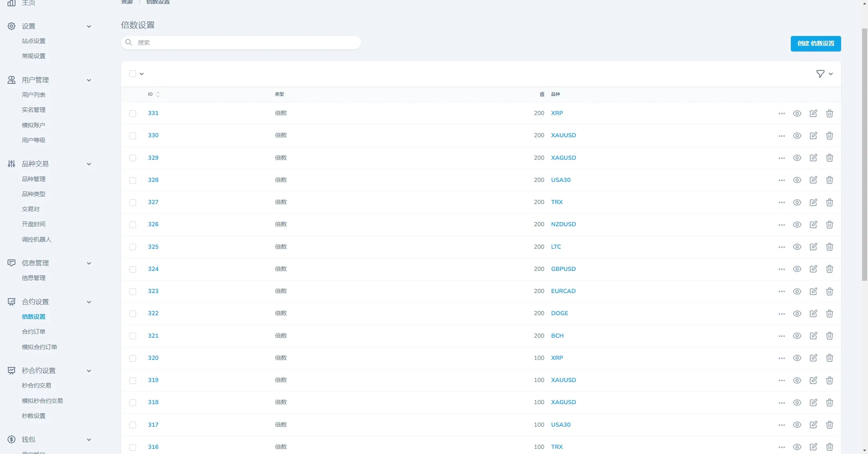
Task: Open 合约订单 in the sidebar
Action: pos(34,332)
